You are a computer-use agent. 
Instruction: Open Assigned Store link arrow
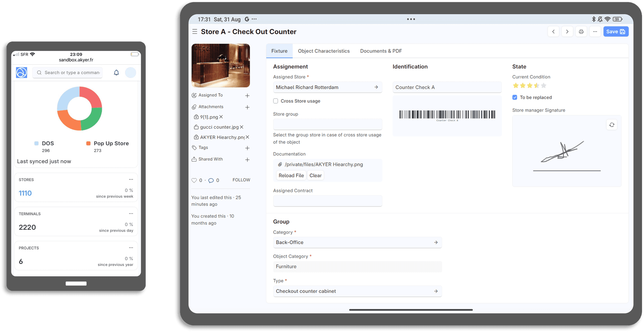pyautogui.click(x=376, y=87)
